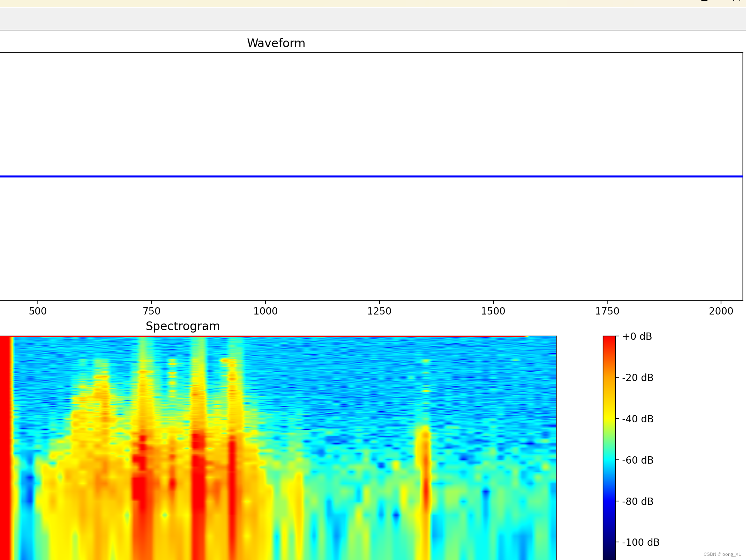This screenshot has height=560, width=746.
Task: Click the spectrogram heatmap image
Action: pos(278,448)
